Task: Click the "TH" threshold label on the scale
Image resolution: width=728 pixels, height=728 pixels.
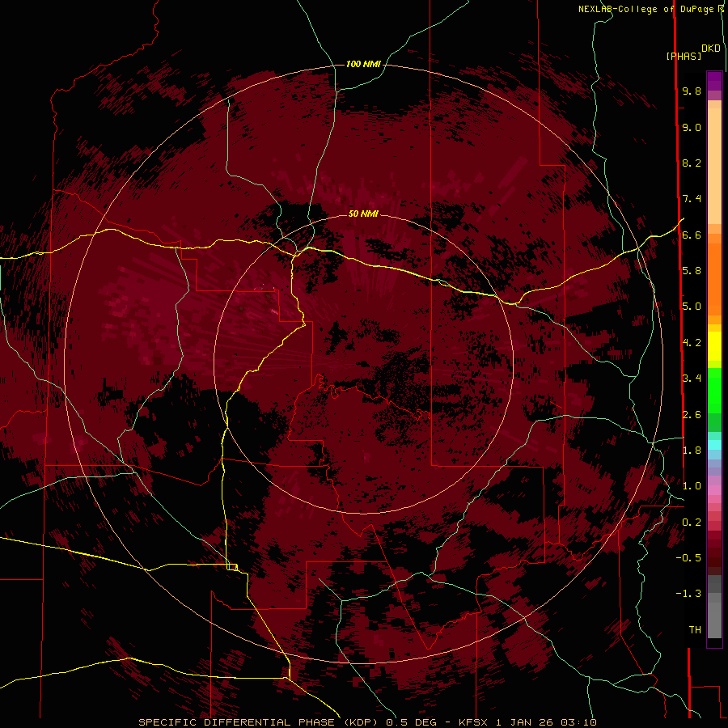Action: pos(695,630)
